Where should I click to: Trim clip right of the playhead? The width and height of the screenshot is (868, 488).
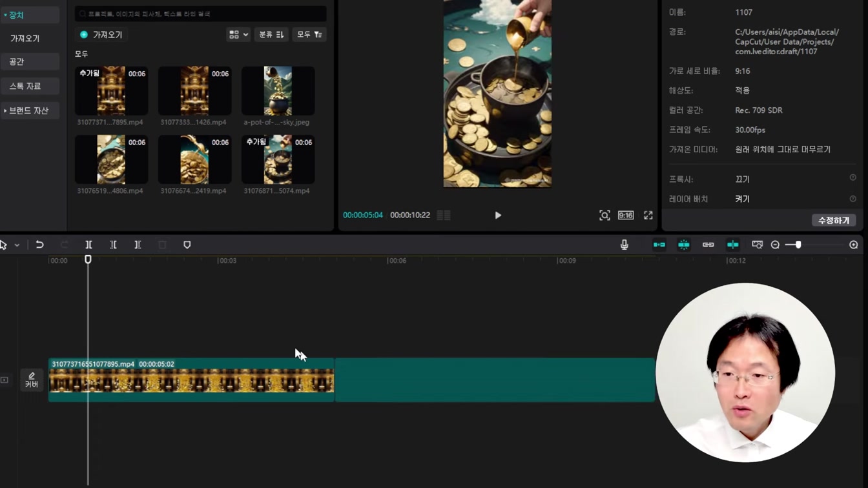click(x=138, y=245)
